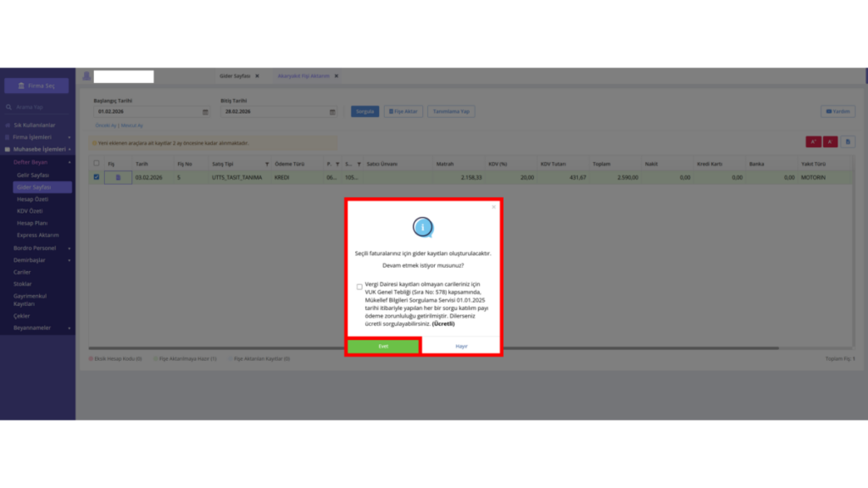Click the Tanımlama Yap button
Viewport: 868px width, 488px height.
tap(451, 111)
